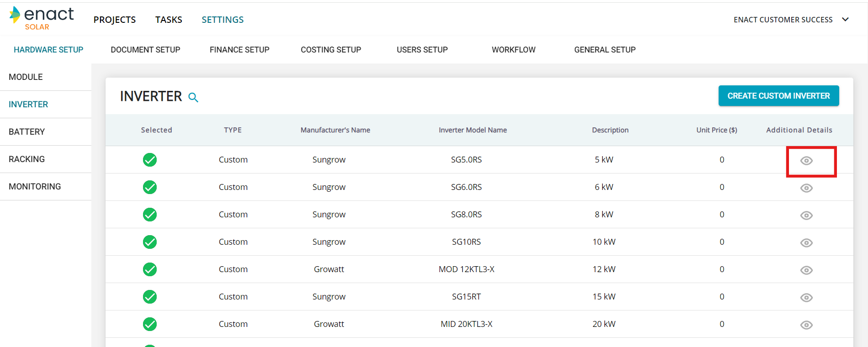
Task: Click the MOD 12KTL3-X model name cell
Action: coord(466,269)
